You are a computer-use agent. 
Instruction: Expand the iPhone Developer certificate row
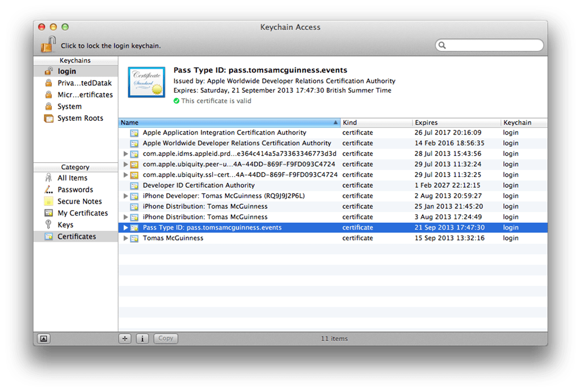[126, 196]
